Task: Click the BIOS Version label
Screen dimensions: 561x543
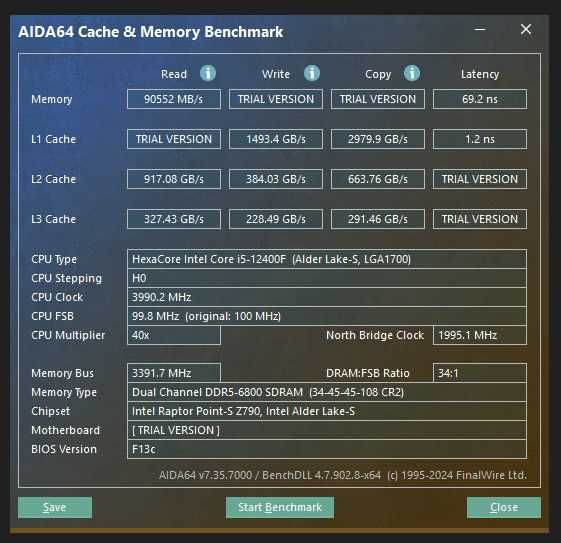Action: point(64,449)
